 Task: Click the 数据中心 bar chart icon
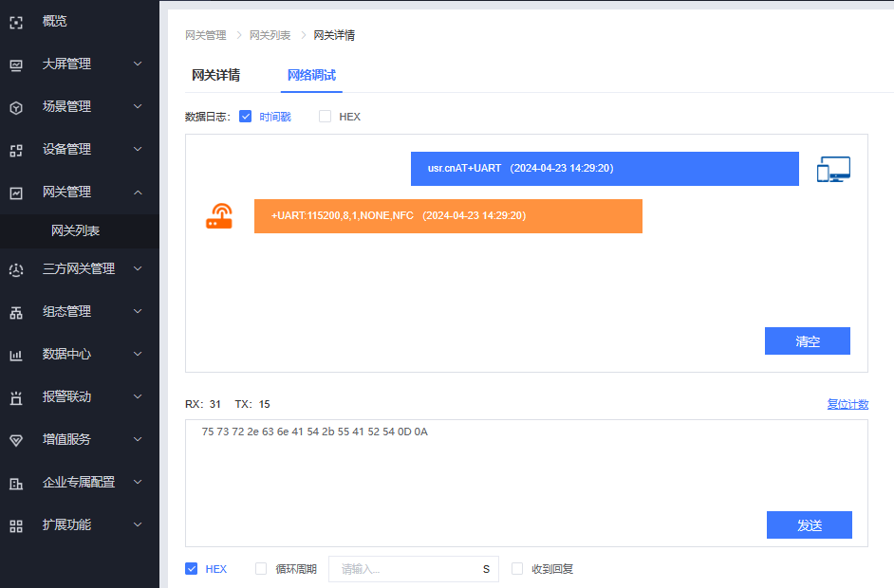click(x=16, y=355)
